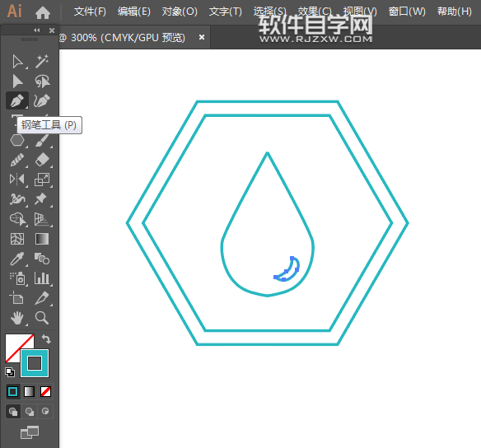Select the Eyedropper tool
Viewport: 481px width, 448px height.
click(17, 259)
